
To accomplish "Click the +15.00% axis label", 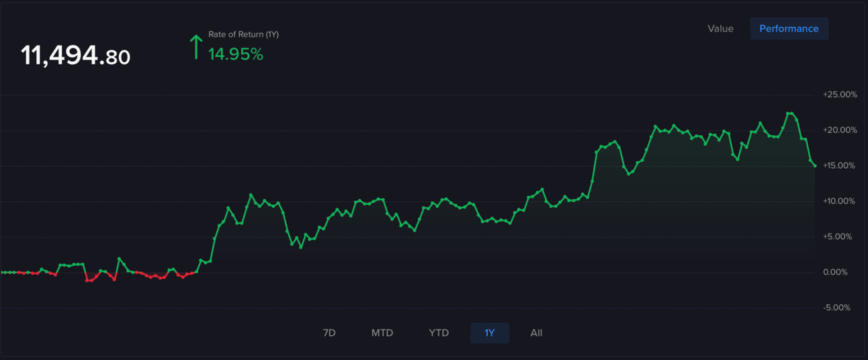I will point(840,165).
